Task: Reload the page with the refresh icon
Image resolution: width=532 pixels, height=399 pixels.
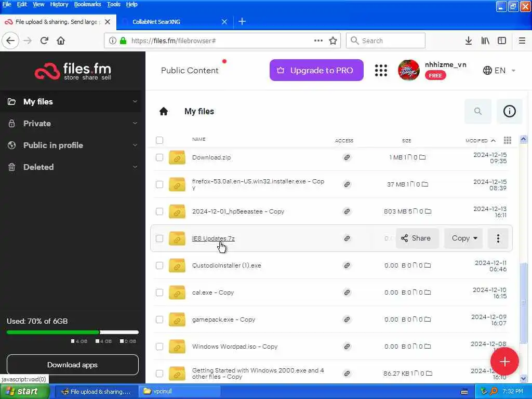Action: (44, 41)
